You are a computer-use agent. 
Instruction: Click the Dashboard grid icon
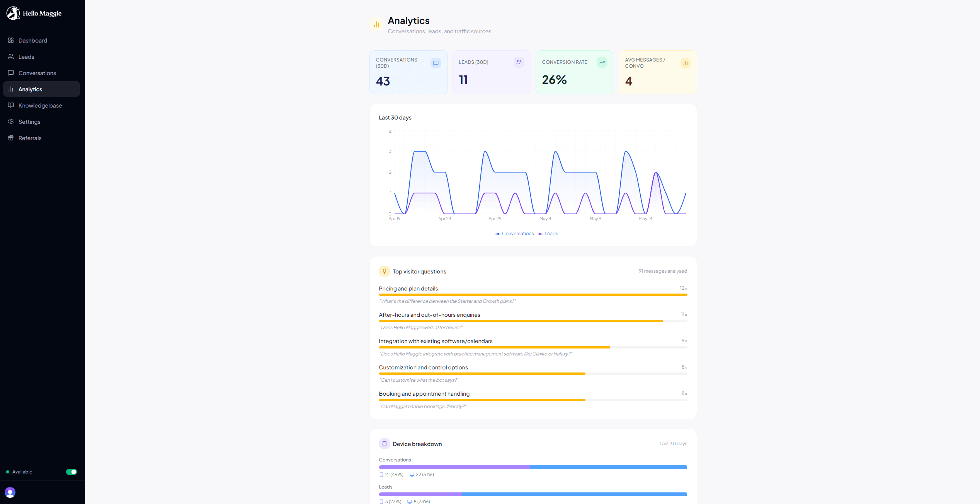click(x=11, y=40)
